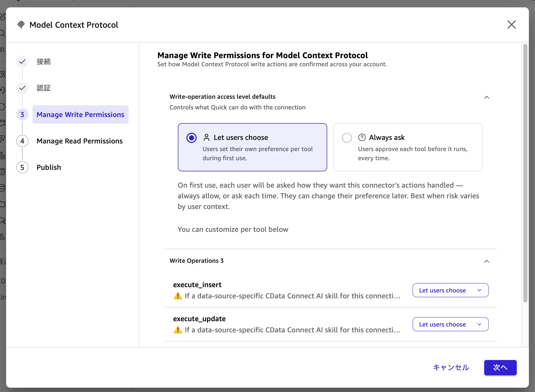Select the Let users choose radio option

191,138
